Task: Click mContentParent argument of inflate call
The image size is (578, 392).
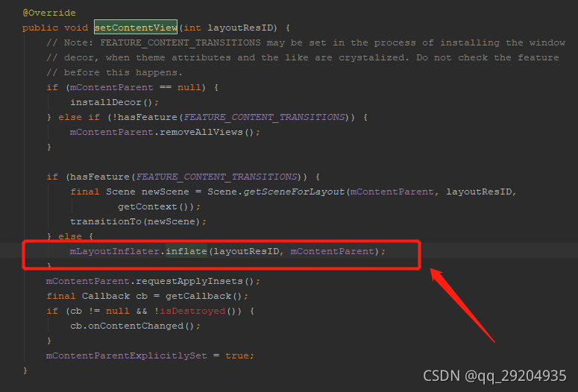Action: (x=332, y=251)
